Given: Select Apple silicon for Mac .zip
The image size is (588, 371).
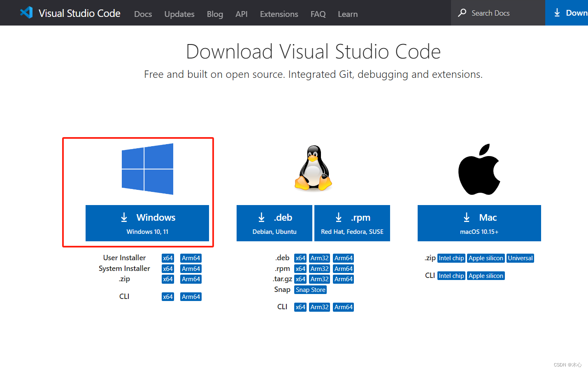Looking at the screenshot, I should tap(486, 258).
